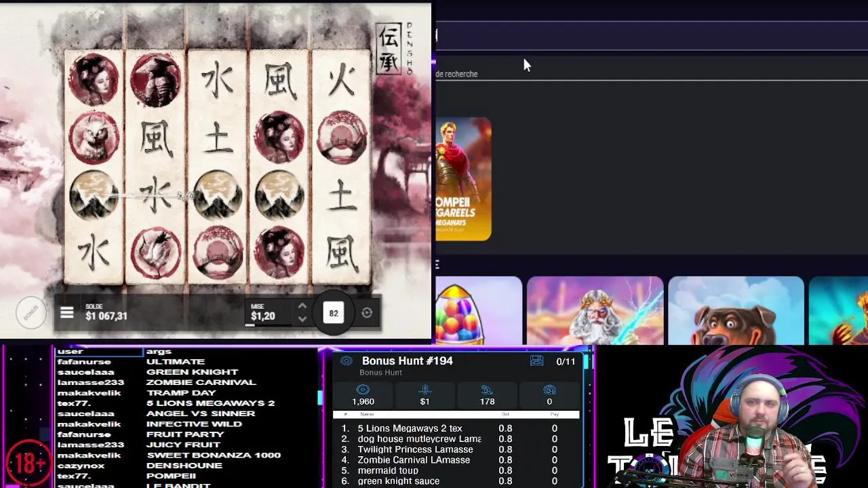Open the autoplay settings icon
Image resolution: width=868 pixels, height=488 pixels.
point(367,313)
